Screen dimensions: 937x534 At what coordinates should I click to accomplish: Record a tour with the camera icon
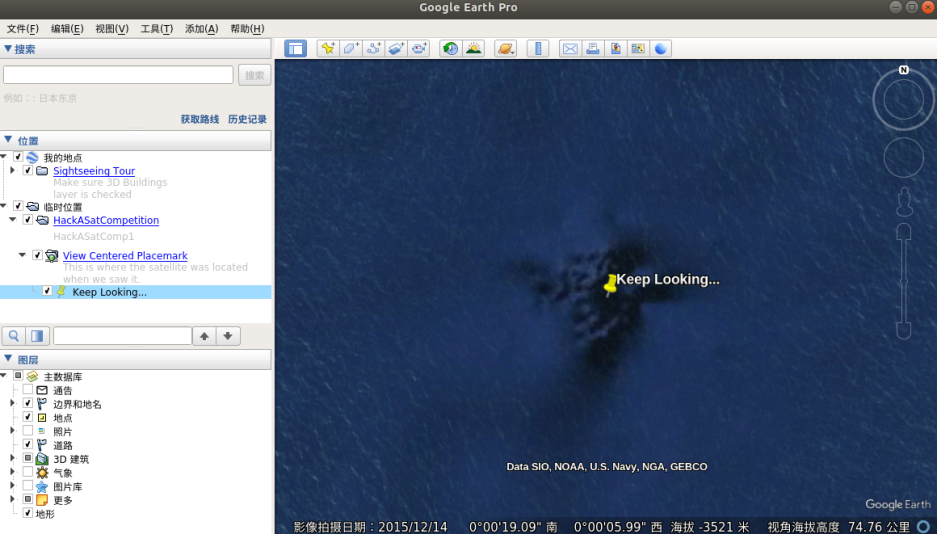pyautogui.click(x=419, y=48)
